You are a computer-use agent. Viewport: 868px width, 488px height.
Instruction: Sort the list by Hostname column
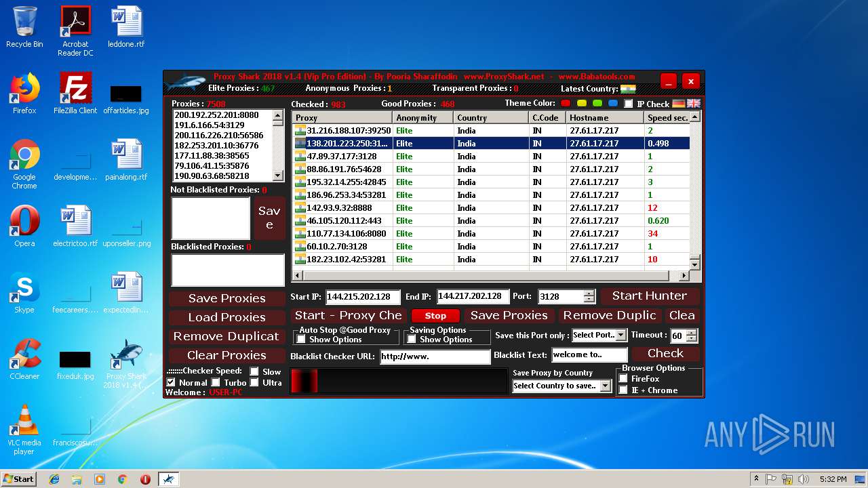(x=605, y=117)
